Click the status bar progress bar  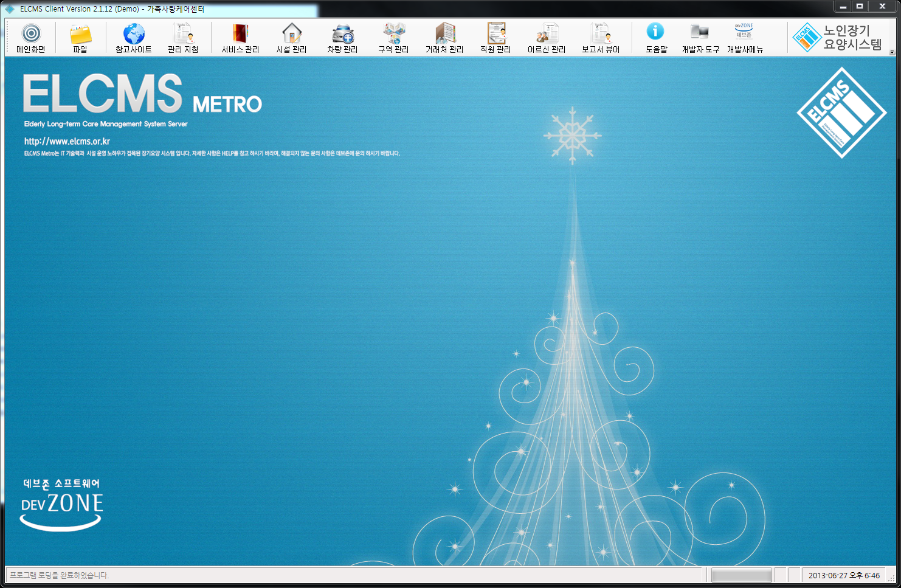coord(741,575)
